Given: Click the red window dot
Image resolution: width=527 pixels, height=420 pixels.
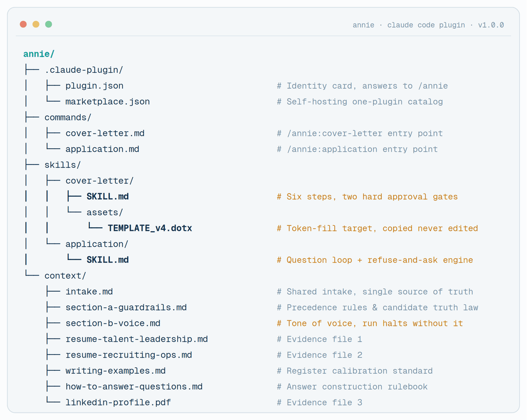Looking at the screenshot, I should [23, 24].
